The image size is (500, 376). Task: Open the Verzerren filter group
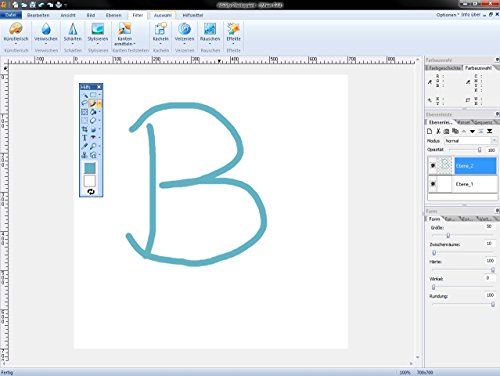coord(184,33)
